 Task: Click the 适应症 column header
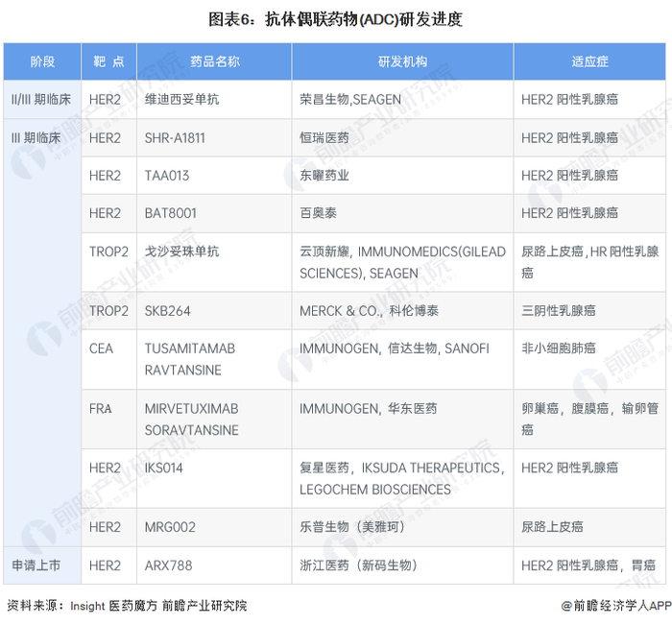click(x=589, y=61)
